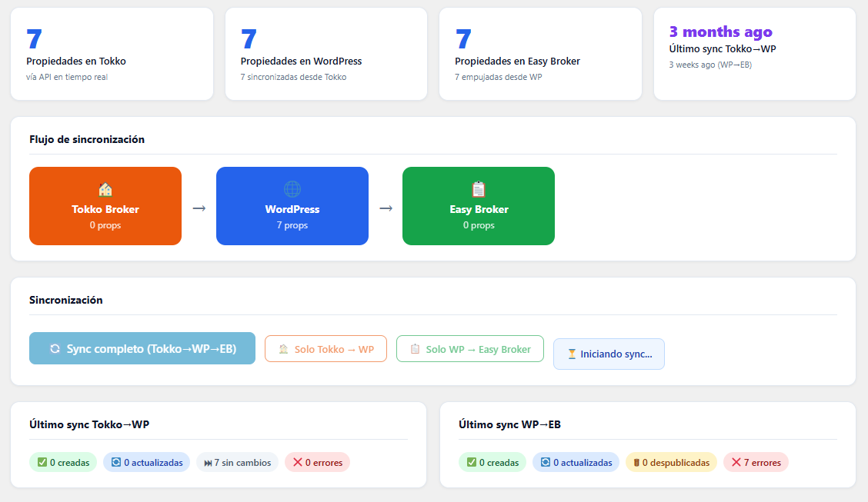Screen dimensions: 868x502
Task: Click the clipboard icon in Easy Broker card
Action: pos(479,190)
